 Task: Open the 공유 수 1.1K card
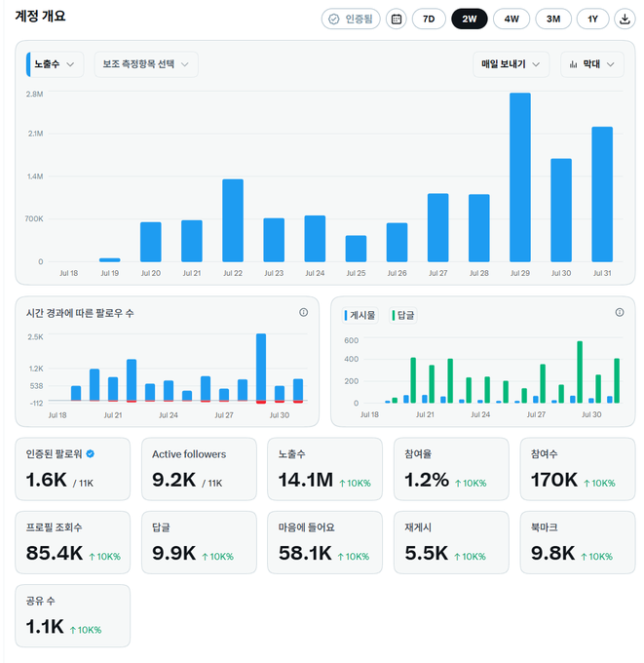(73, 616)
